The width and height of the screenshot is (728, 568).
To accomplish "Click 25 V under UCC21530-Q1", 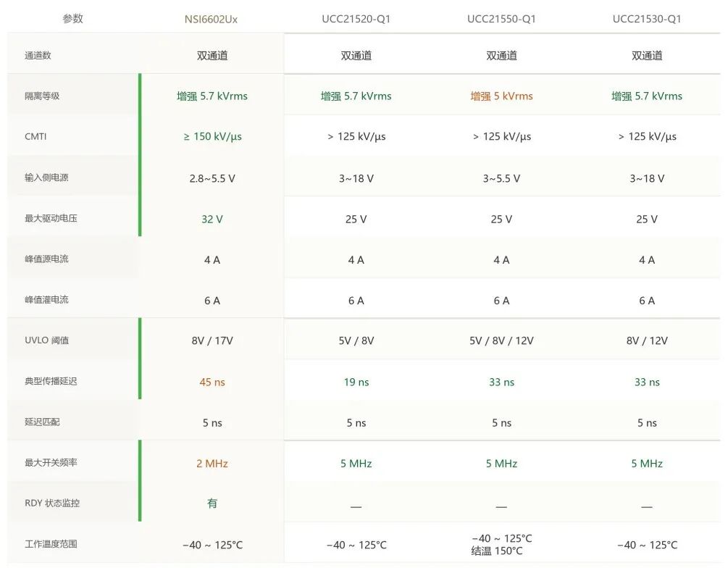I will [647, 220].
